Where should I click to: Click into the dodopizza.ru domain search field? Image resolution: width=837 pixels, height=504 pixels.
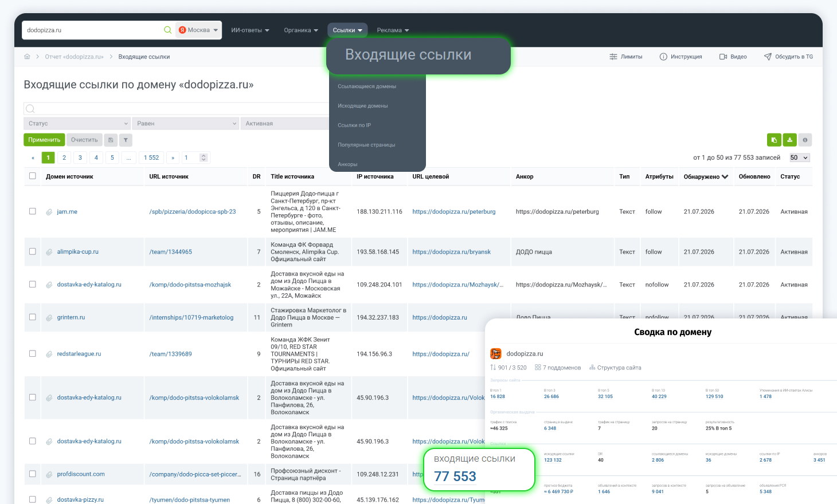[x=92, y=30]
